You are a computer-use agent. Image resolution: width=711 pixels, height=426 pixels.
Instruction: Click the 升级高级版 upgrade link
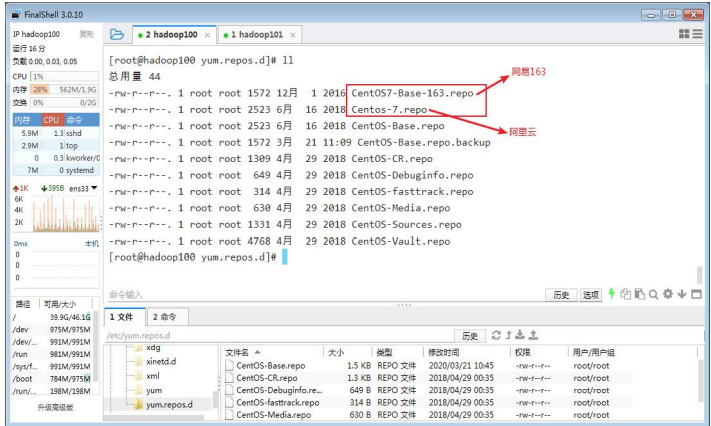(x=55, y=407)
